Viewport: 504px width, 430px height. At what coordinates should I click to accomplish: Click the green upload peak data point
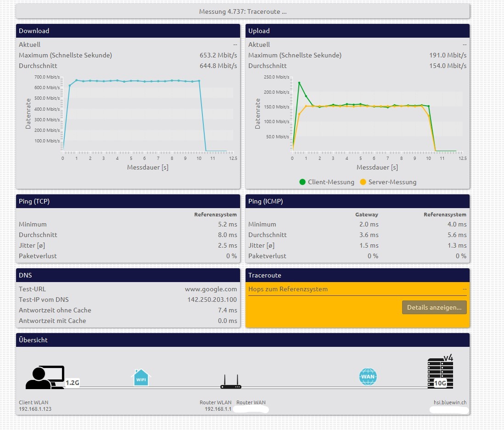(299, 83)
